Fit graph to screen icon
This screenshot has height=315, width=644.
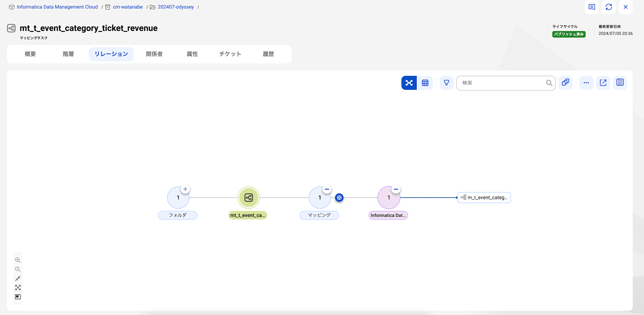coord(18,288)
